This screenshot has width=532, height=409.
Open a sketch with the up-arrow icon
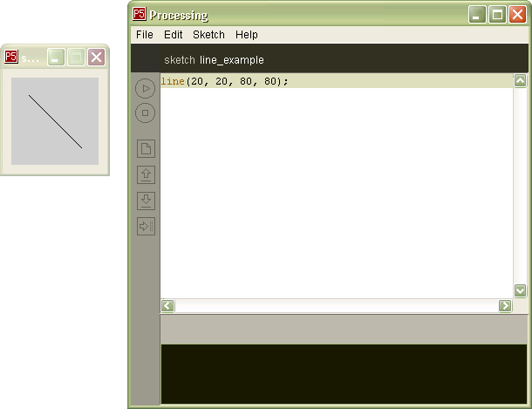(x=146, y=174)
